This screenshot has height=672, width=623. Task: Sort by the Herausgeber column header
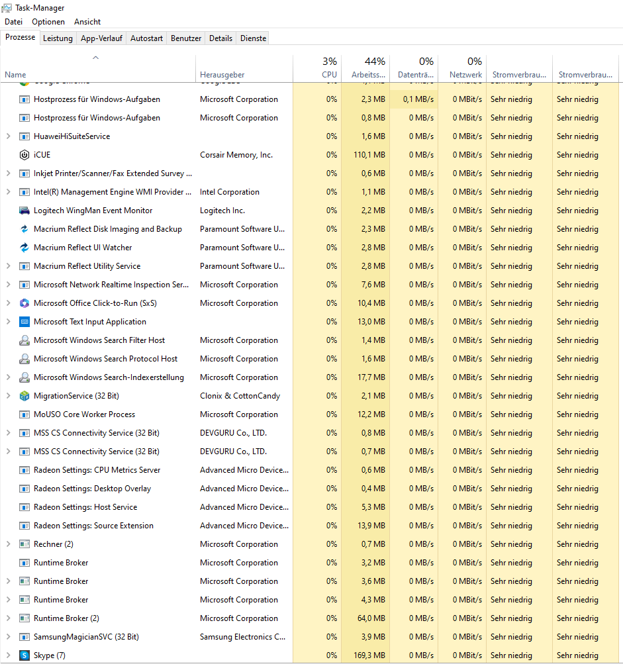coord(244,69)
